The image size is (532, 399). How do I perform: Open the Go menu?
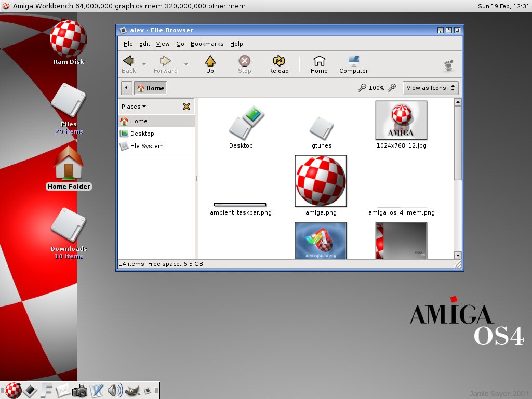click(180, 44)
